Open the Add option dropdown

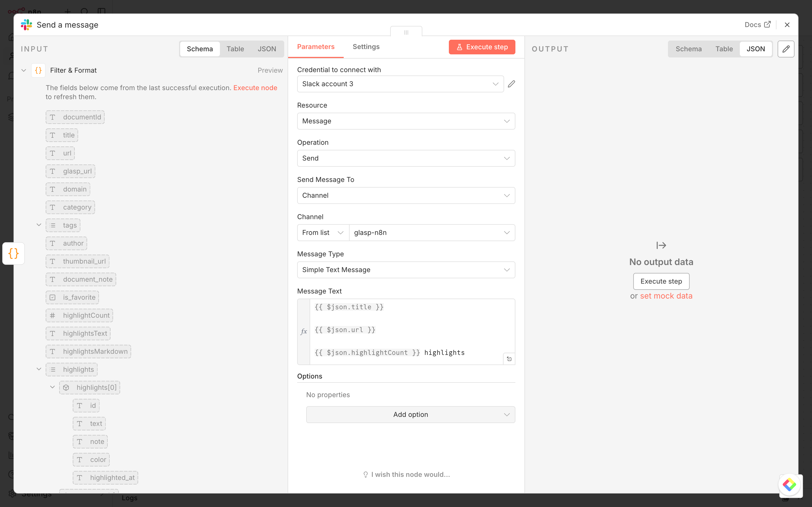click(x=410, y=414)
